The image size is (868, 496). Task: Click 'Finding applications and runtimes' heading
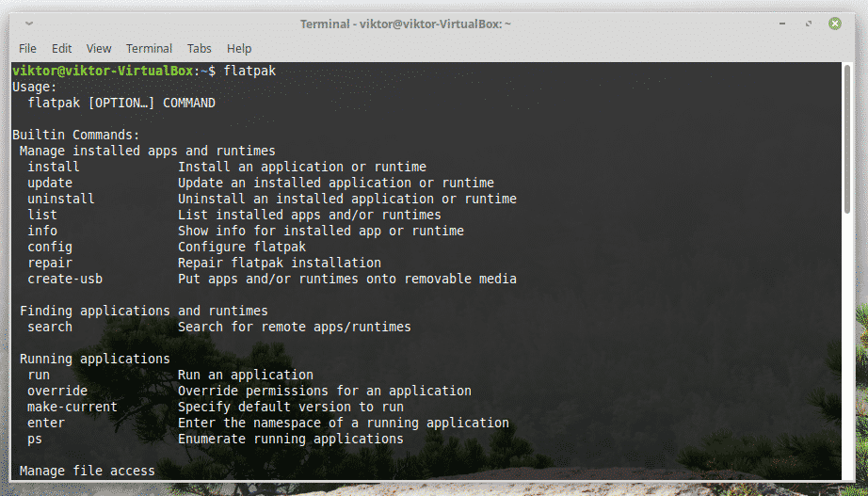(x=144, y=312)
